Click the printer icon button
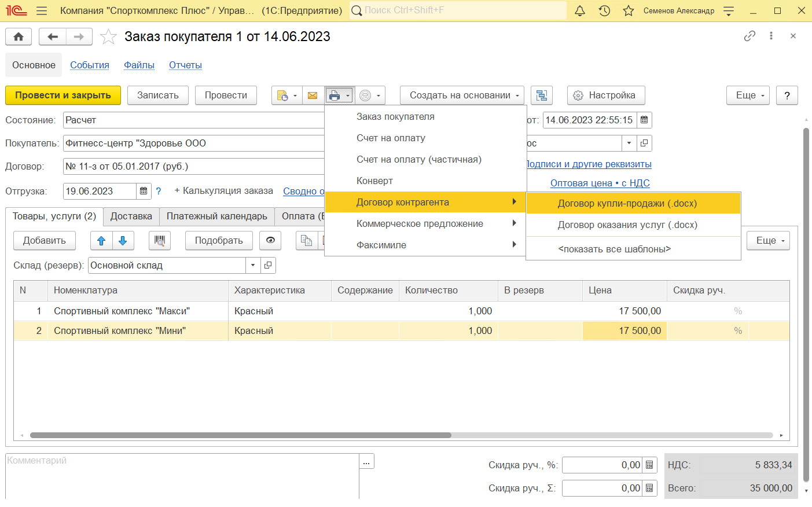Viewport: 812px width, 507px height. 334,95
